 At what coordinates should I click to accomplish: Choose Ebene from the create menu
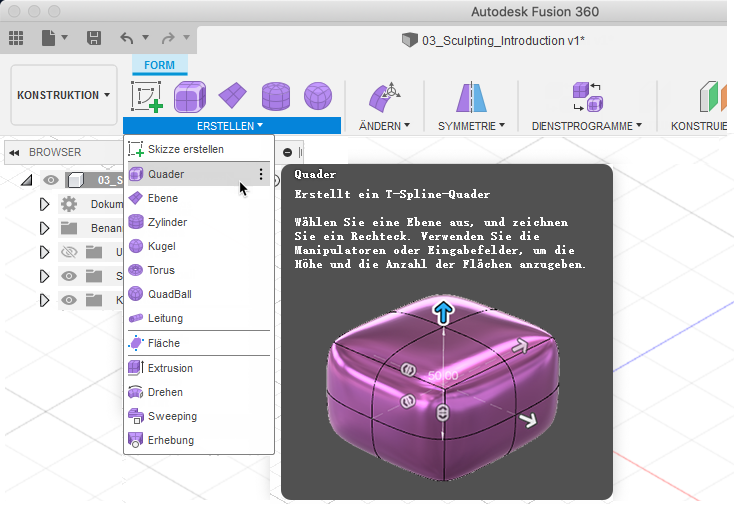coord(199,198)
